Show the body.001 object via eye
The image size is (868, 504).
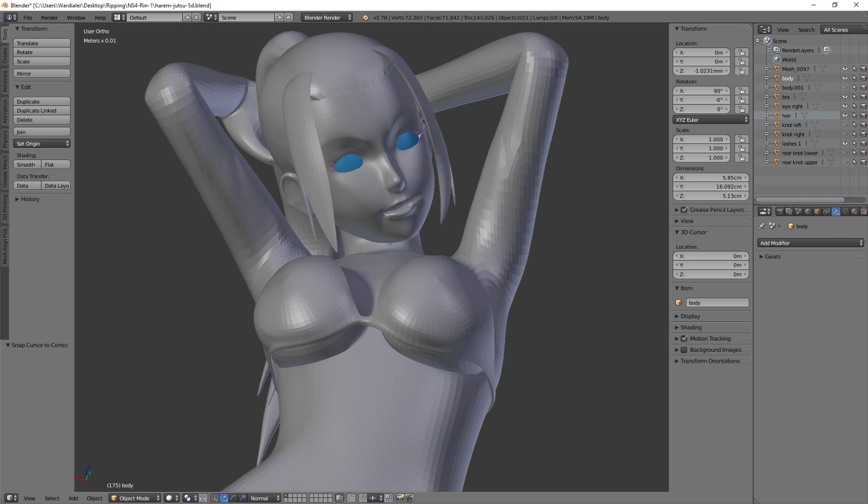(845, 87)
